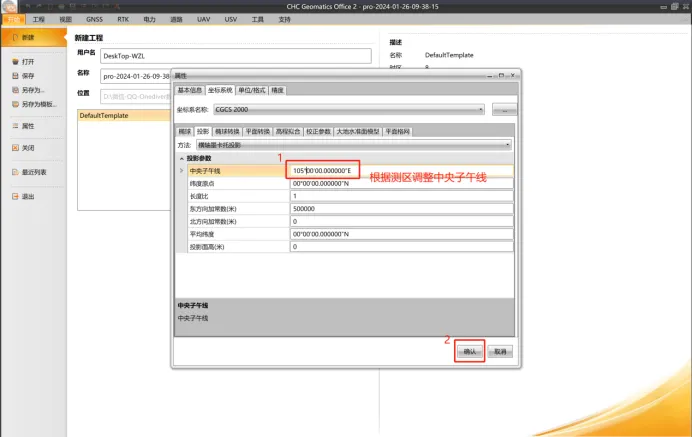Click the 位置 path field
Image resolution: width=692 pixels, height=437 pixels.
pyautogui.click(x=135, y=97)
